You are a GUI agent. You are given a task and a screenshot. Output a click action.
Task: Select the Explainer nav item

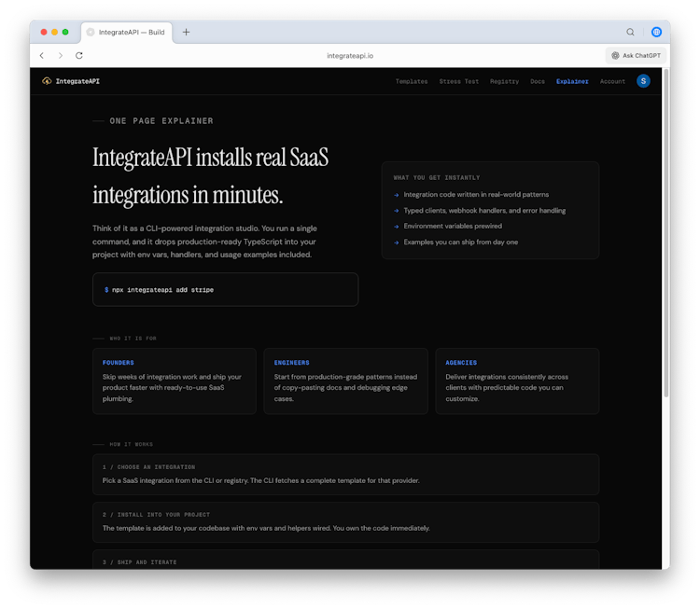(x=572, y=81)
